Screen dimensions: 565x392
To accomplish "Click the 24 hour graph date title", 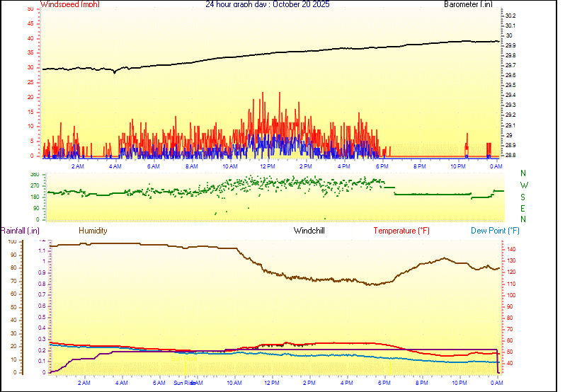I will [267, 4].
